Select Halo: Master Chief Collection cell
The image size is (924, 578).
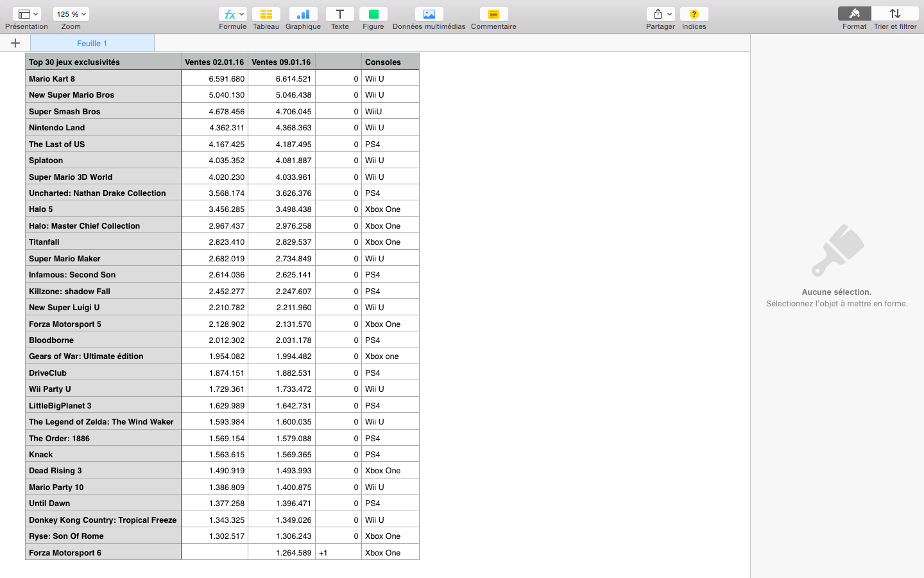pyautogui.click(x=103, y=225)
